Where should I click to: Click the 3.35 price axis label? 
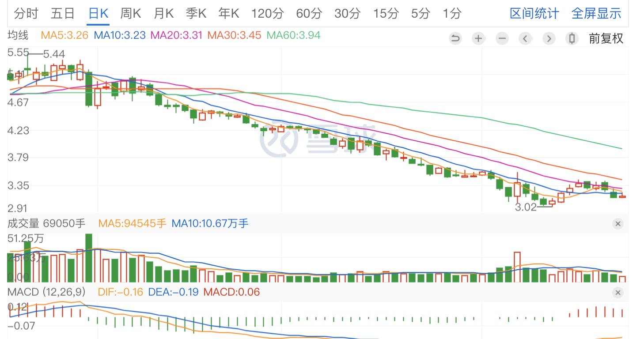pos(18,185)
